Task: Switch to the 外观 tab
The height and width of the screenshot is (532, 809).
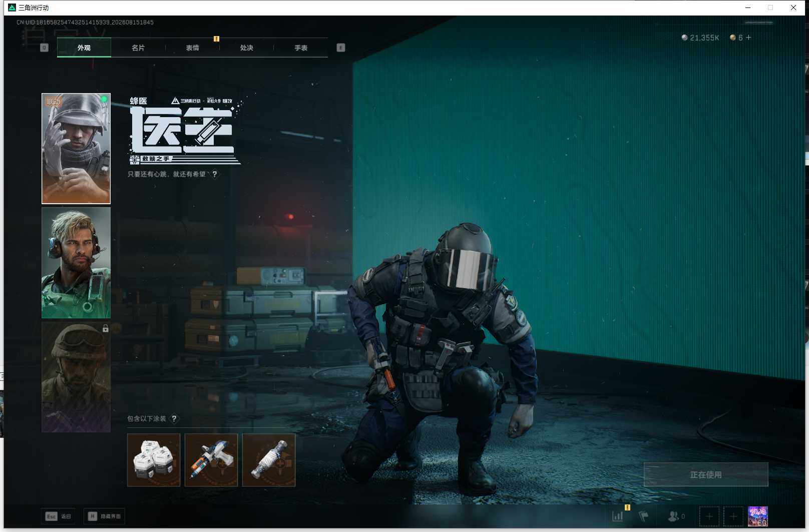Action: [x=84, y=48]
